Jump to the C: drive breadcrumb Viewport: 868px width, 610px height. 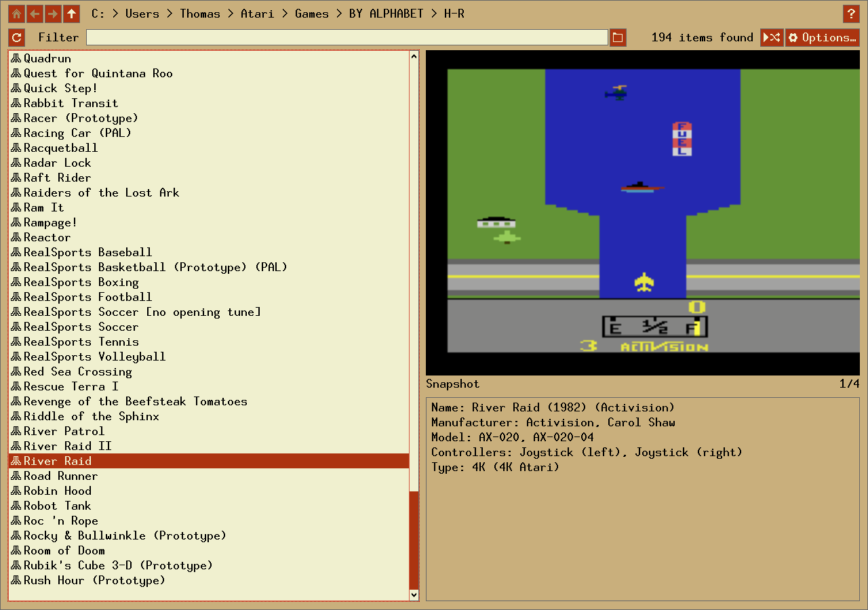tap(98, 14)
